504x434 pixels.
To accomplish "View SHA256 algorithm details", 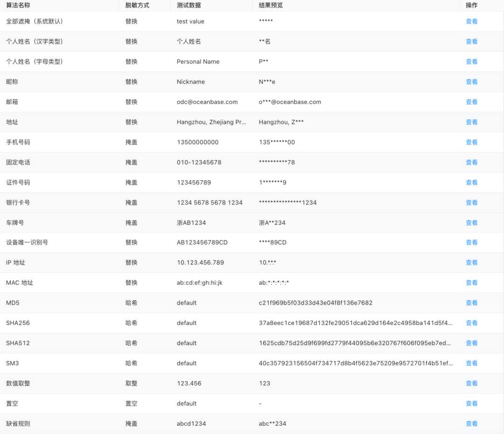I will [x=471, y=323].
